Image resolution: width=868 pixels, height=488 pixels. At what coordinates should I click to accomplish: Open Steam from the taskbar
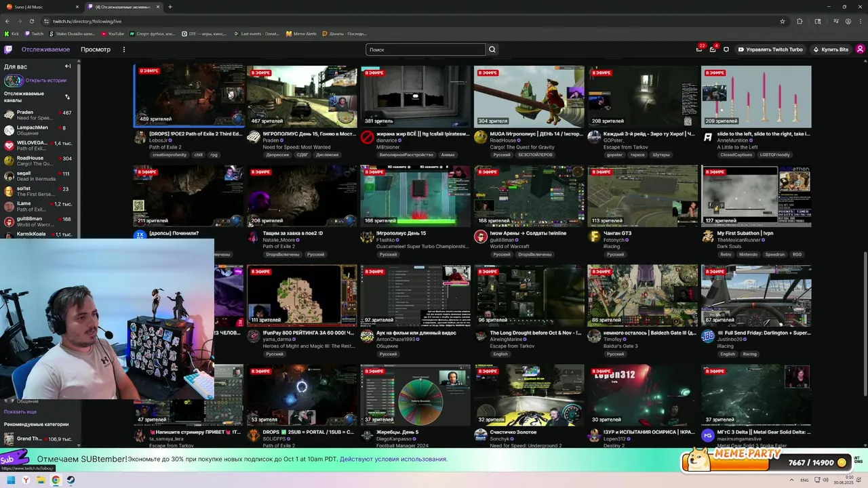71,480
